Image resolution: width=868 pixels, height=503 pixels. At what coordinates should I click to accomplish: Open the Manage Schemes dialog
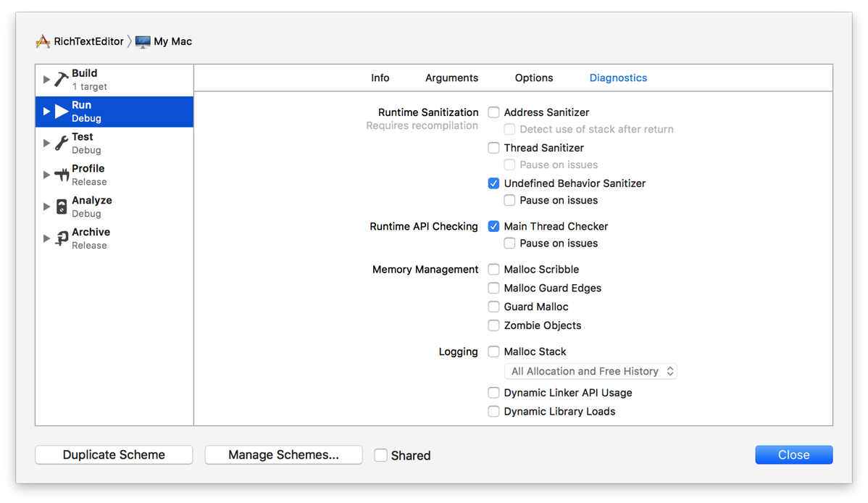tap(283, 454)
